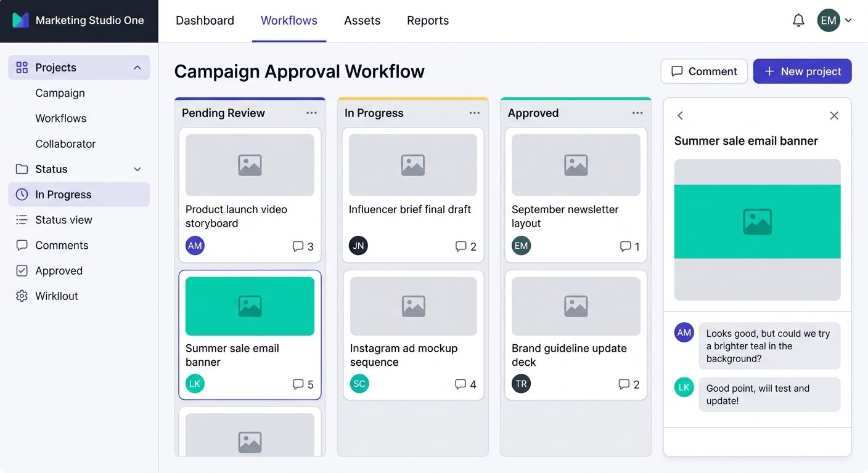Create a New project
This screenshot has height=473, width=868.
(x=803, y=71)
